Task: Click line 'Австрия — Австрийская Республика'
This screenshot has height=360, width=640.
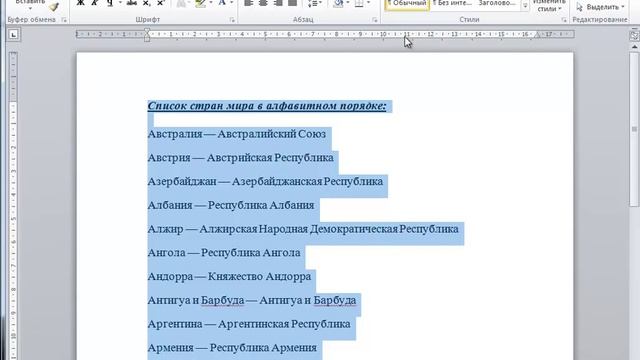Action: click(x=240, y=158)
